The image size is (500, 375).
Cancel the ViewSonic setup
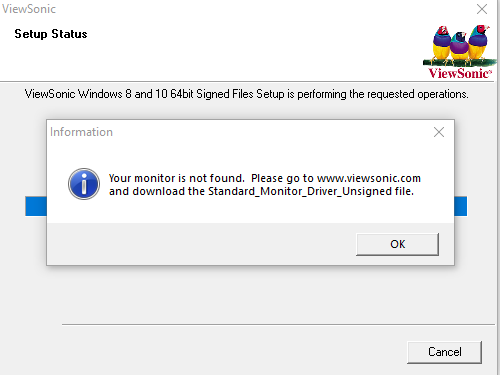(x=444, y=352)
